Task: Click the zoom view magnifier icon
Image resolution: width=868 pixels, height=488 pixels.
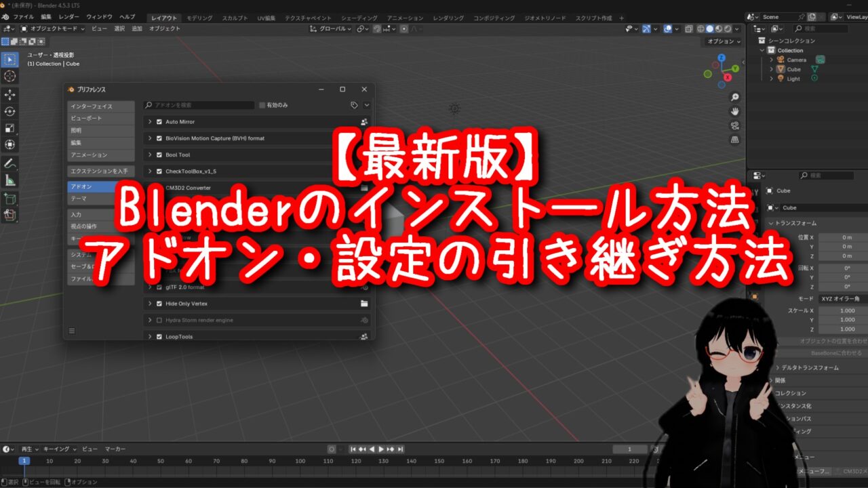Action: click(x=735, y=98)
